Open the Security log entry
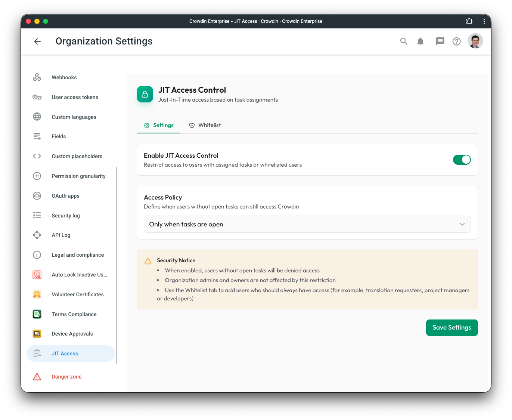 (66, 216)
